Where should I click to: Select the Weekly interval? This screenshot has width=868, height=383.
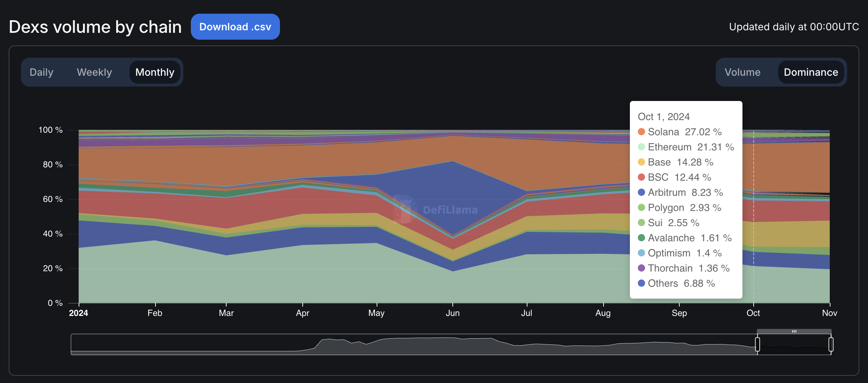pyautogui.click(x=94, y=72)
